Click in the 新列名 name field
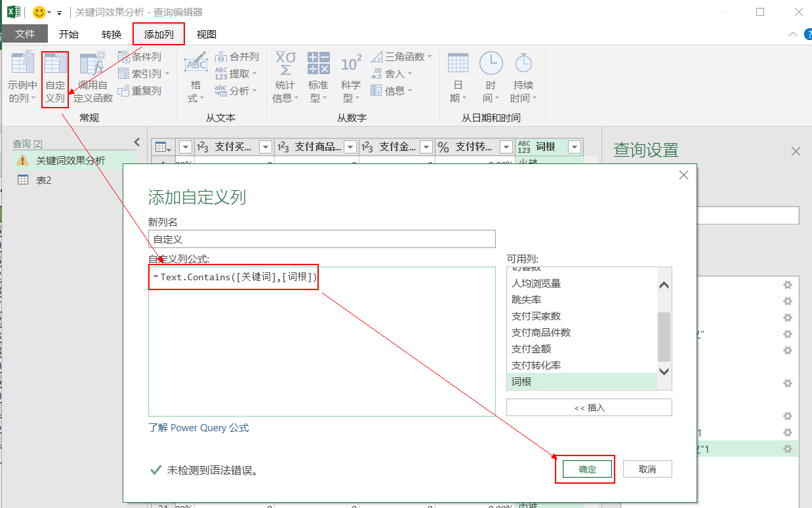This screenshot has height=508, width=812. coord(321,240)
